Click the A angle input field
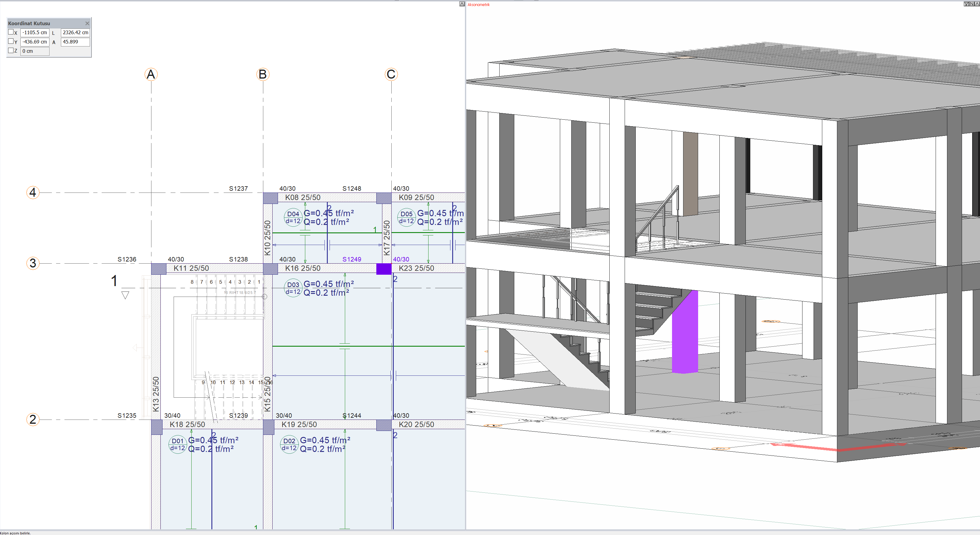This screenshot has width=980, height=535. [x=75, y=42]
